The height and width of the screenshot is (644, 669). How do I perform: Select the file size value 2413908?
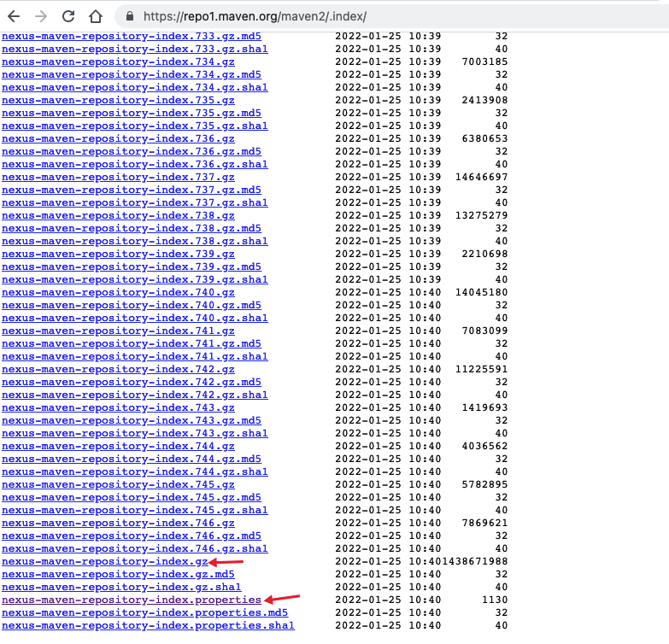(484, 100)
